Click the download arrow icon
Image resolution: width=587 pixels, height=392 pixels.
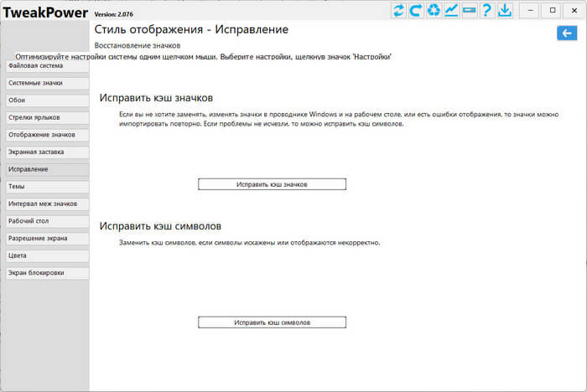coord(505,10)
